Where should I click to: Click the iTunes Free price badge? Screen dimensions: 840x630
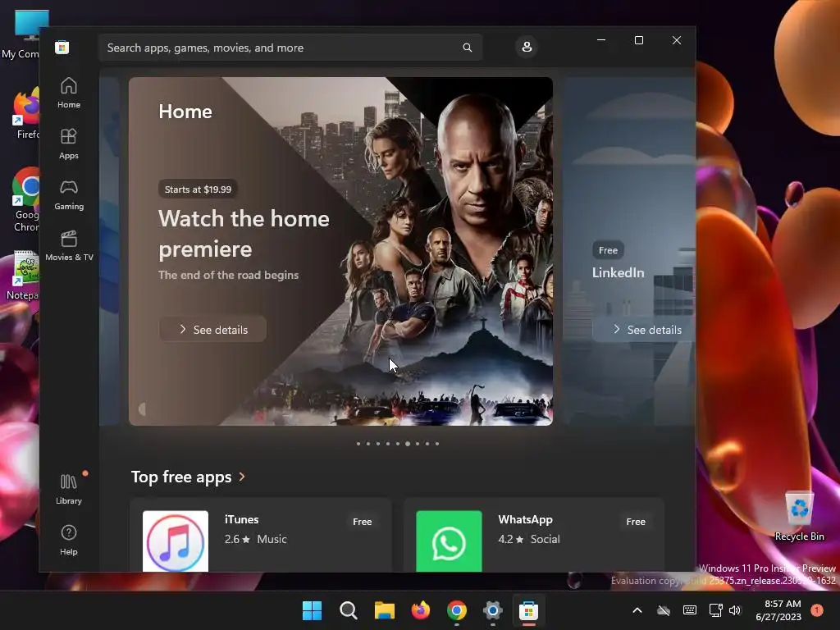click(362, 521)
